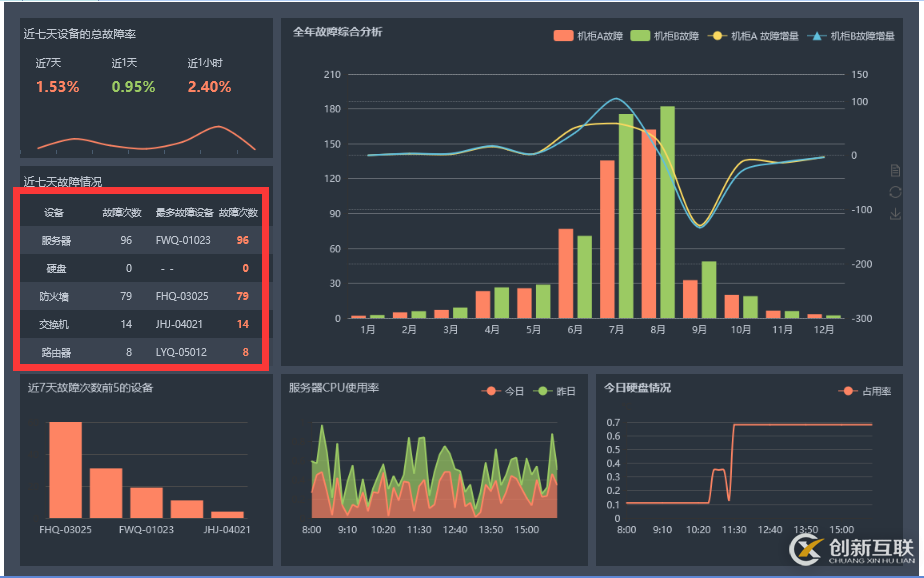Toggle 机柜B故障 legend series
Image resolution: width=924 pixels, height=578 pixels.
(665, 37)
